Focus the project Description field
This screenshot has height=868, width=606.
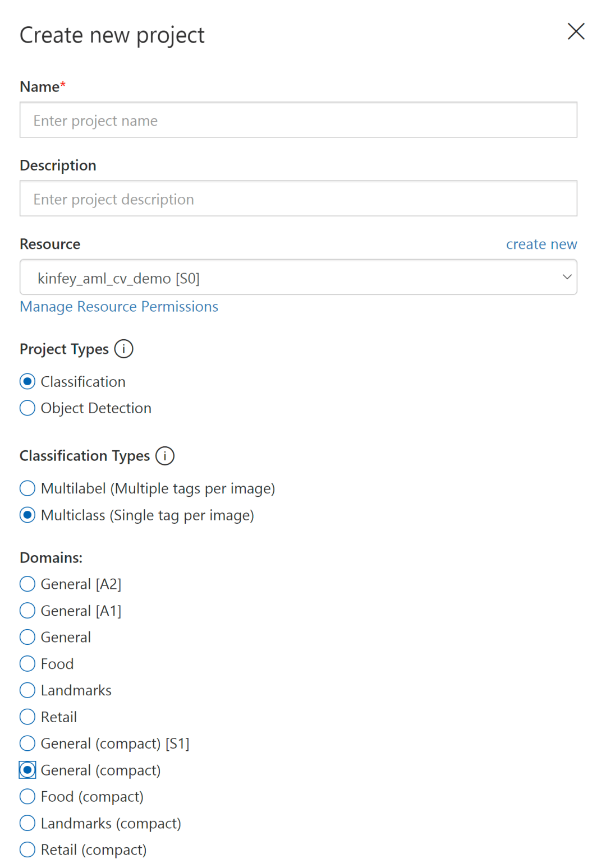coord(298,198)
